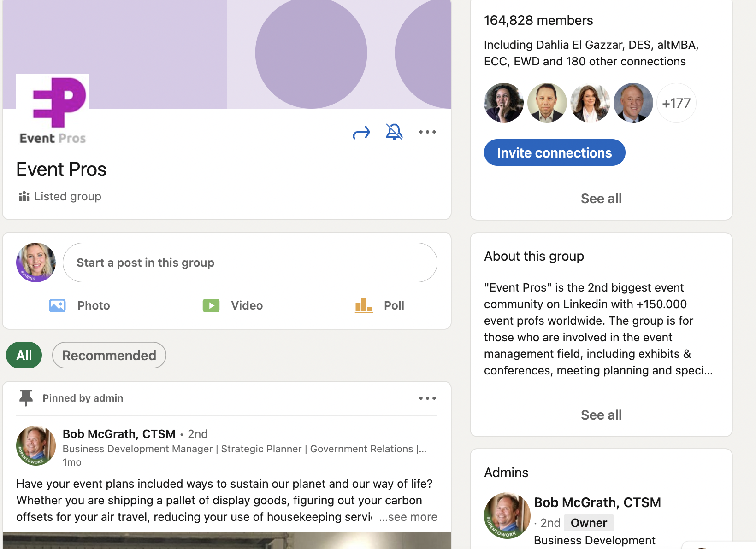Screen dimensions: 756x549
Task: Click the Admins heading
Action: click(x=506, y=473)
